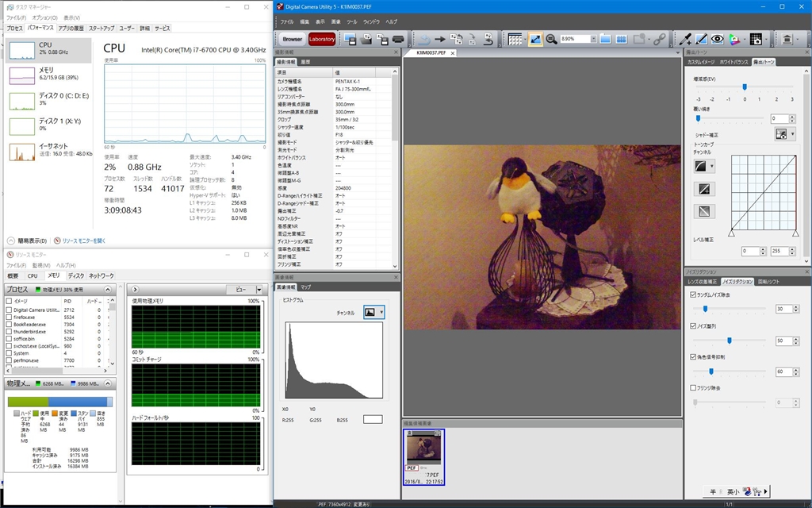The width and height of the screenshot is (812, 508).
Task: Switch to the ホワイトバランス tab
Action: [733, 62]
